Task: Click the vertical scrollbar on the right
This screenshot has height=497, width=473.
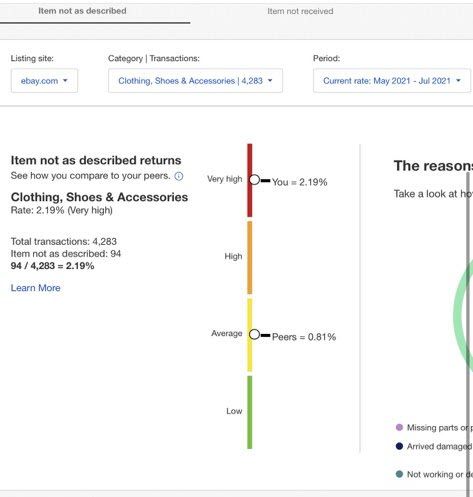Action: pyautogui.click(x=468, y=333)
